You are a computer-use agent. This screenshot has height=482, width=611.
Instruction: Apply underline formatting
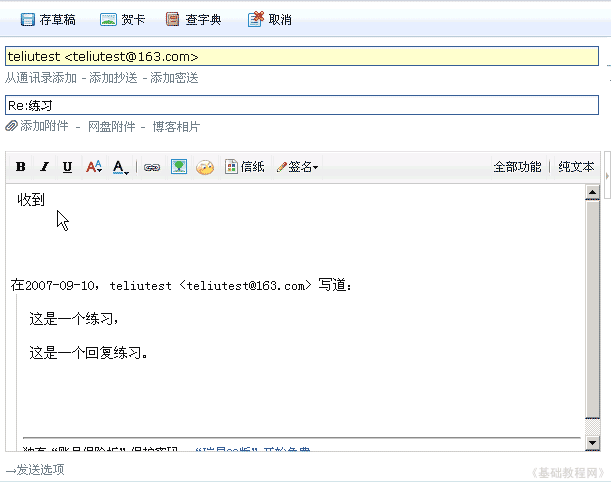point(68,167)
